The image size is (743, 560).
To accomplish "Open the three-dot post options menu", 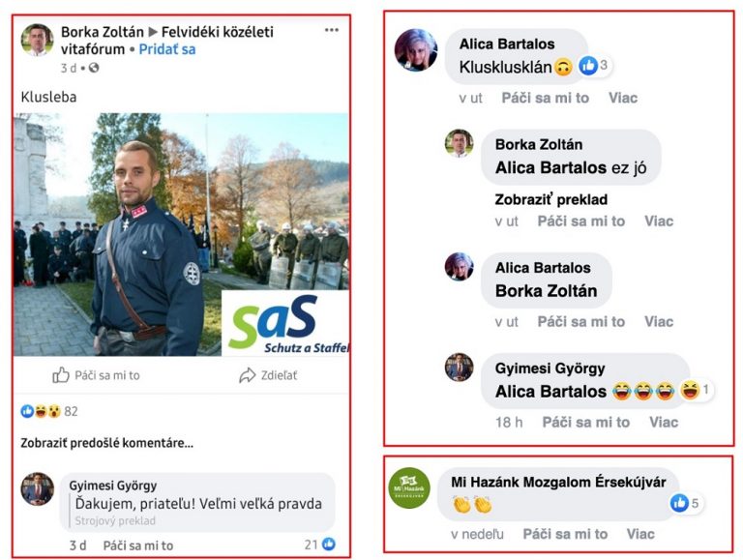I will click(331, 30).
